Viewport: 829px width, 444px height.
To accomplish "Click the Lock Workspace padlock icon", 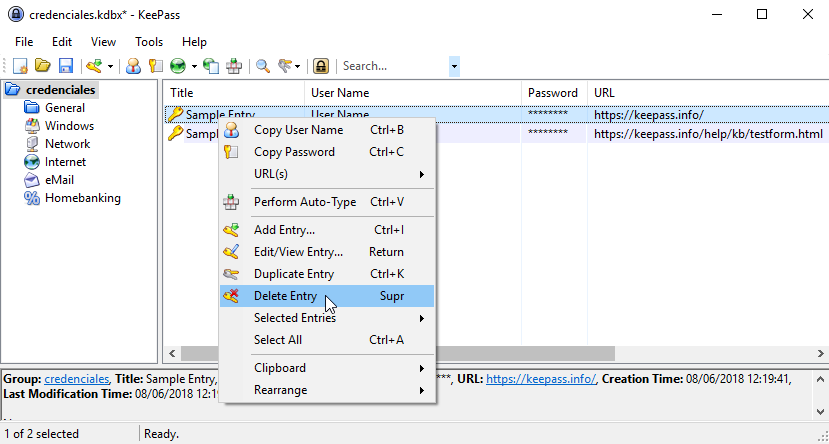I will coord(320,66).
